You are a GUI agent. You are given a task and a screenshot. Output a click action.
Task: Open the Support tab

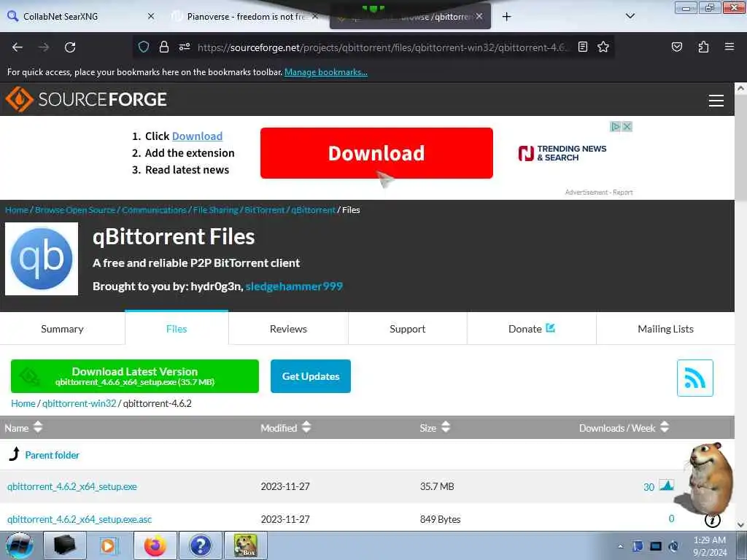[407, 329]
